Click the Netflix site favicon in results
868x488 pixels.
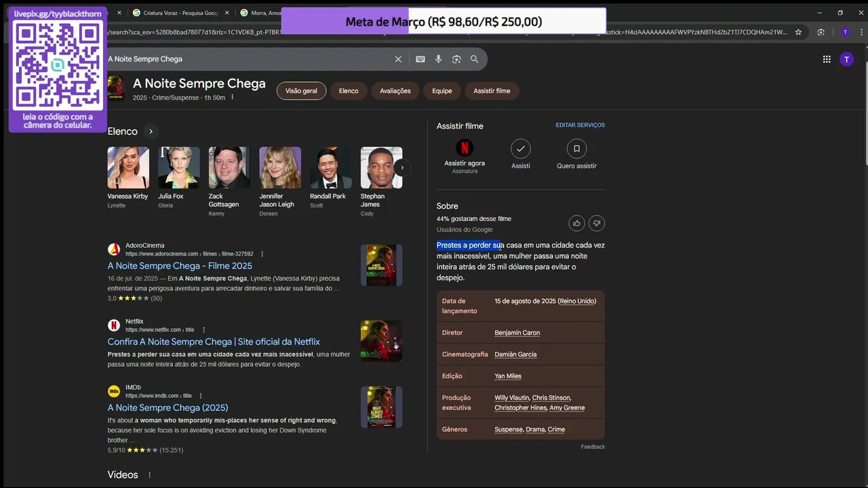tap(114, 325)
